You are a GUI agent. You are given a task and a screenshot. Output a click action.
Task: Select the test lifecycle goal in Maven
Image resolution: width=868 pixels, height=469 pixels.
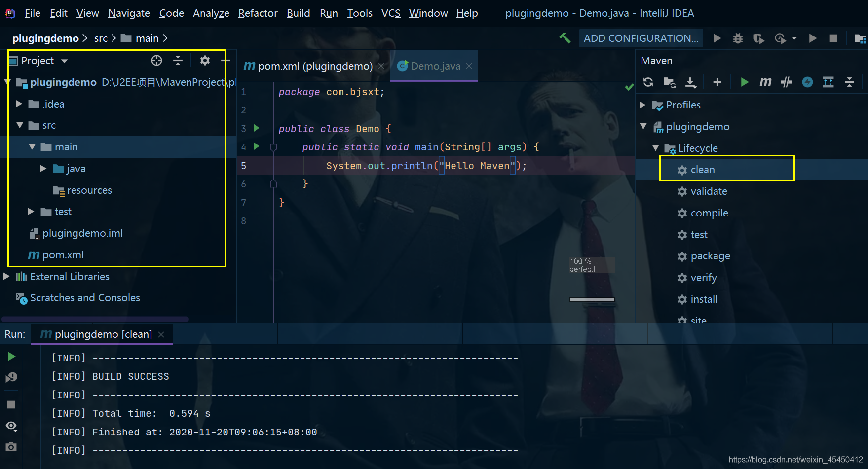coord(699,235)
